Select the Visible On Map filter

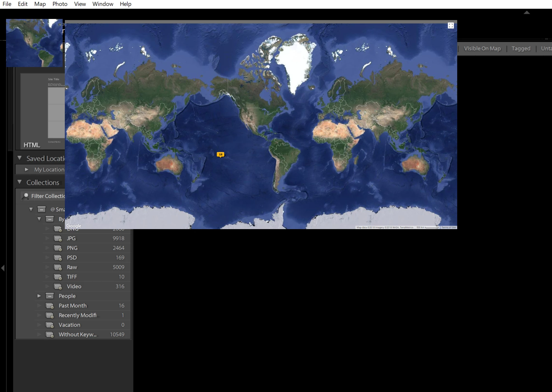coord(482,49)
